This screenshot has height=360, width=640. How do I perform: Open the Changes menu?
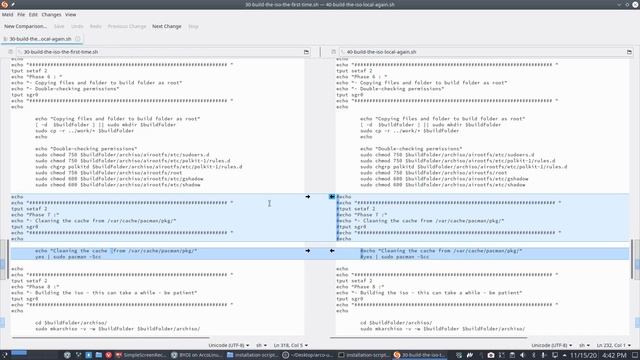tap(51, 14)
